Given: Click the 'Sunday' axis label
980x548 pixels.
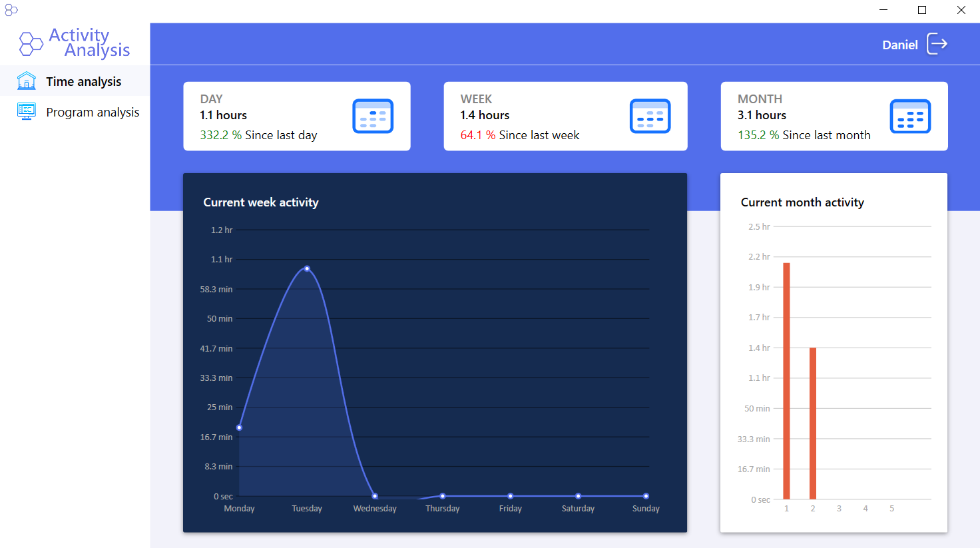Looking at the screenshot, I should (646, 508).
